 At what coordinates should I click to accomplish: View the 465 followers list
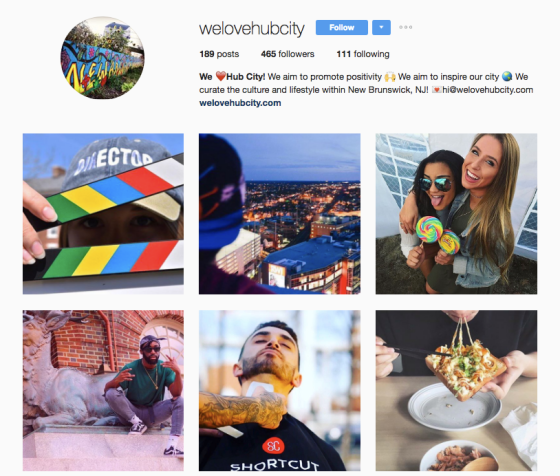pos(288,54)
